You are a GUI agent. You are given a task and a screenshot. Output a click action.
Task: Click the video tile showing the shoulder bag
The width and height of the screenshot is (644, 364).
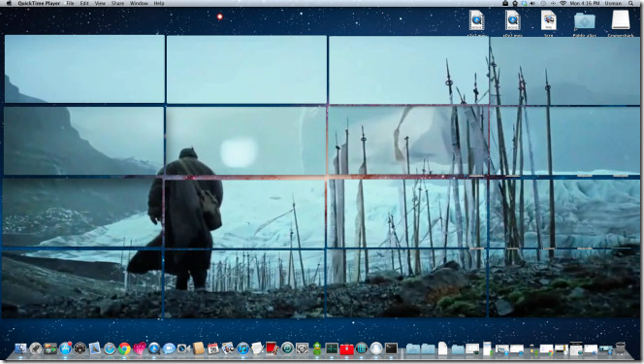click(x=244, y=213)
